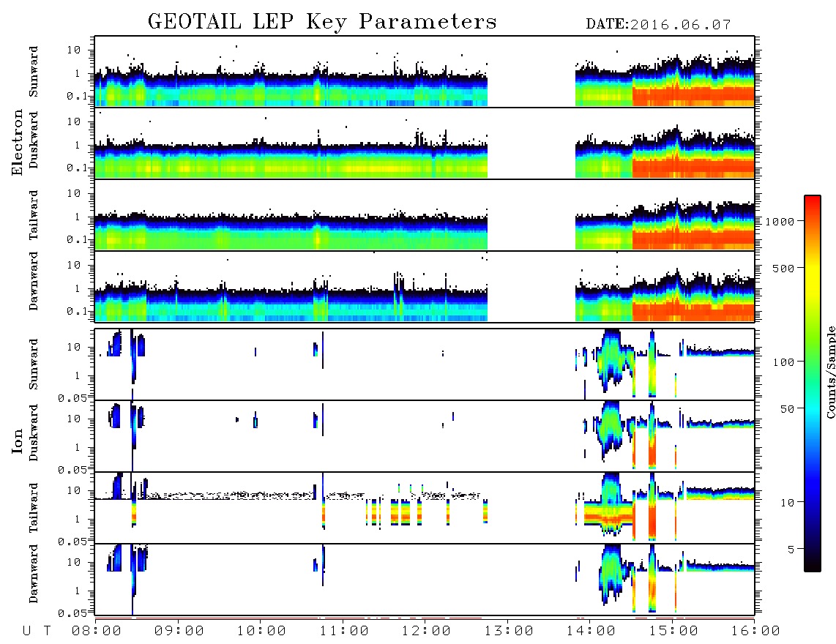
Task: Click the 12:00 time tick label
Action: coord(426,632)
